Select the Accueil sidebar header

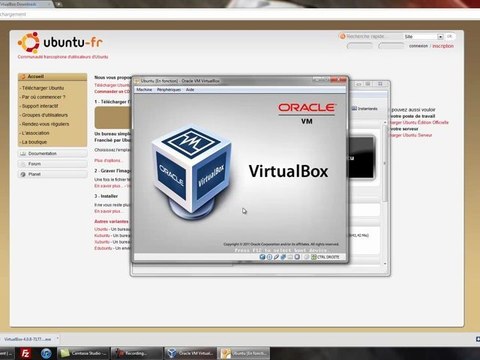click(x=52, y=77)
